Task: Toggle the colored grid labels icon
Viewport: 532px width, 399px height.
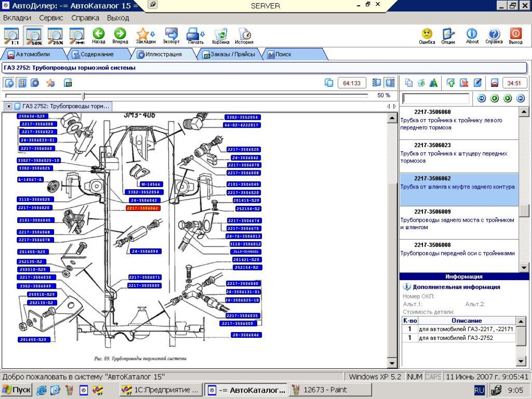Action: 22,83
